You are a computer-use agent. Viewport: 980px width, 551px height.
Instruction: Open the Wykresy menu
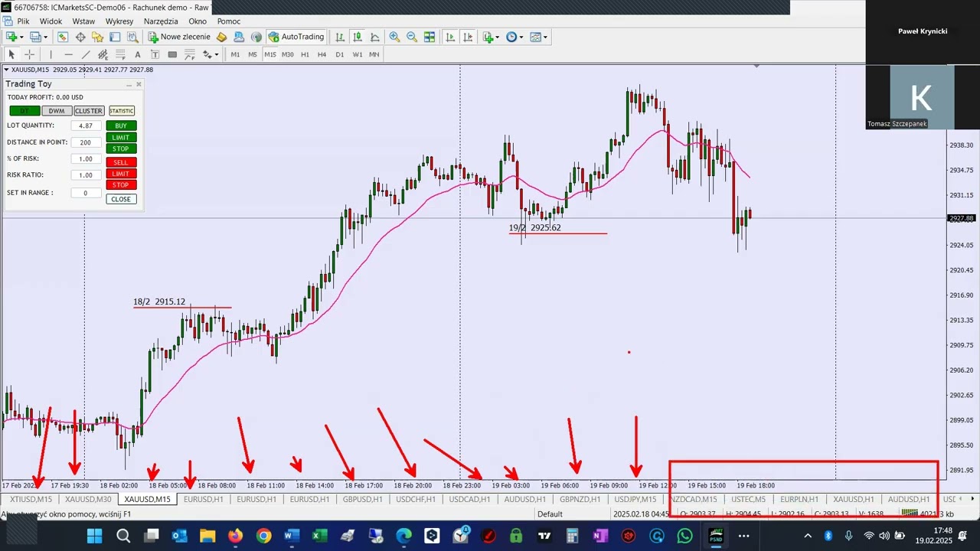[x=119, y=21]
